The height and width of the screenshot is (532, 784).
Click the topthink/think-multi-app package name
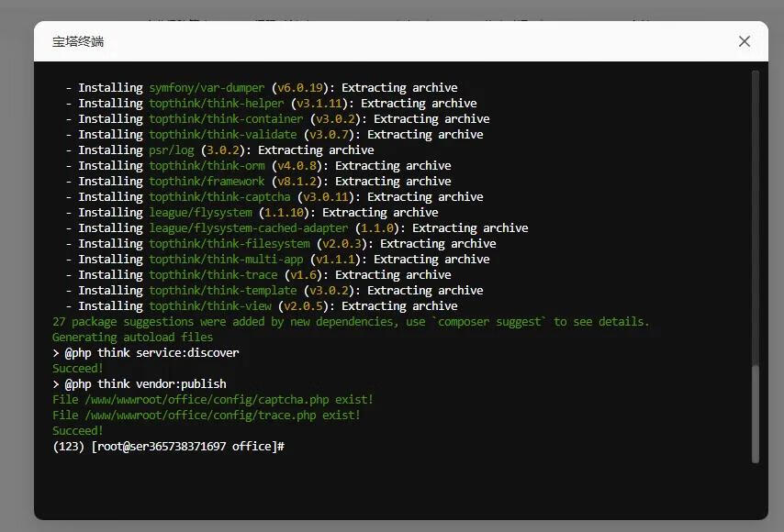pos(226,259)
